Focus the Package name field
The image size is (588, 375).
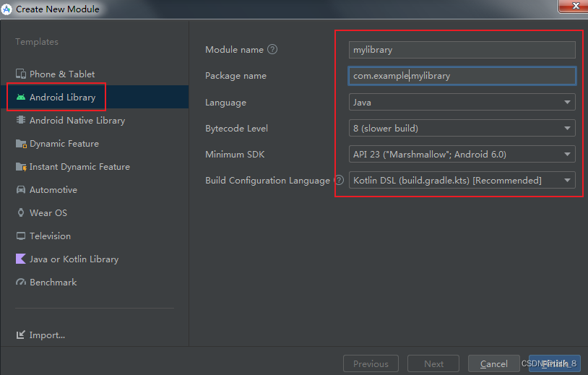tap(462, 76)
